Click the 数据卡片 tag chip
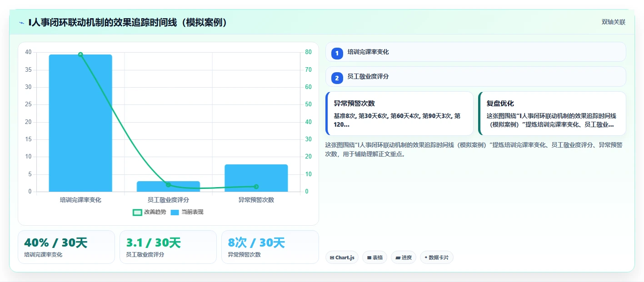The image size is (644, 282). pos(436,257)
